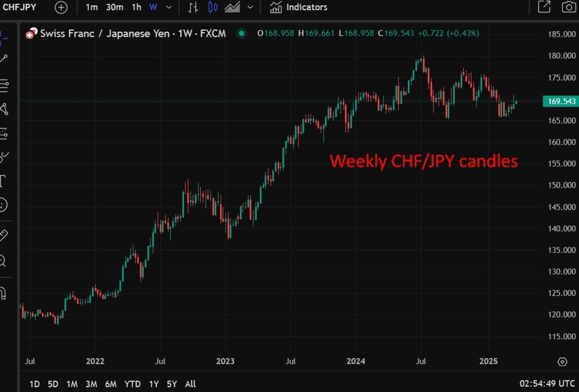579x392 pixels.
Task: Take a chart snapshot with camera icon
Action: [568, 7]
